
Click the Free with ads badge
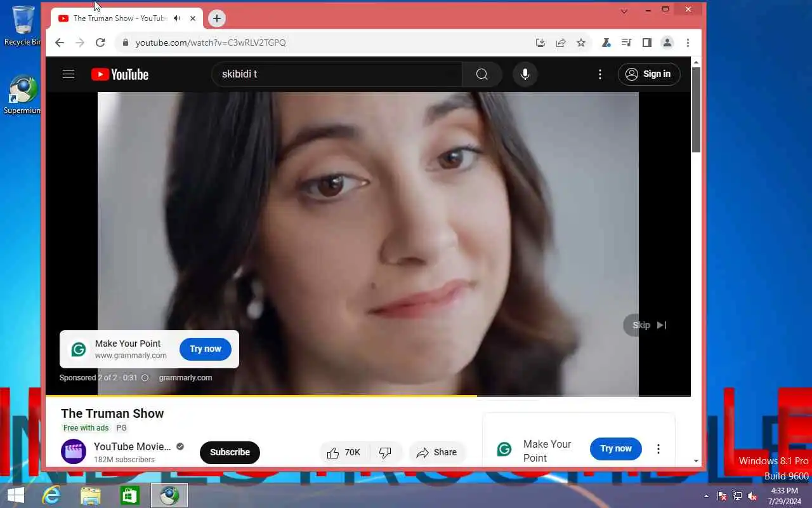click(x=86, y=428)
